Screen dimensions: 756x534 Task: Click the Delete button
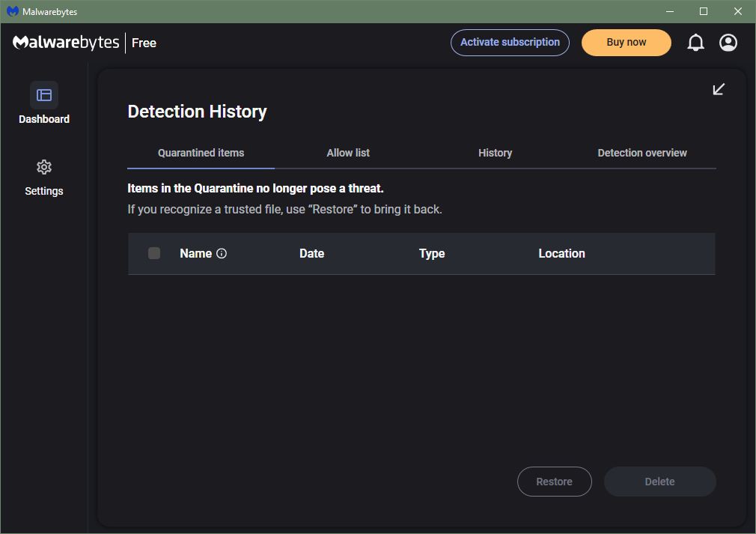pyautogui.click(x=660, y=482)
